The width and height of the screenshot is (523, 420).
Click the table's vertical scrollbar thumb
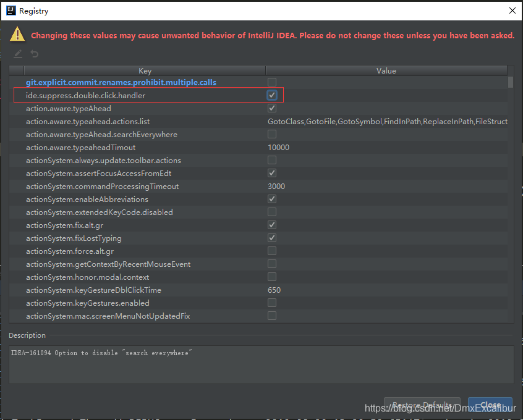pyautogui.click(x=510, y=82)
